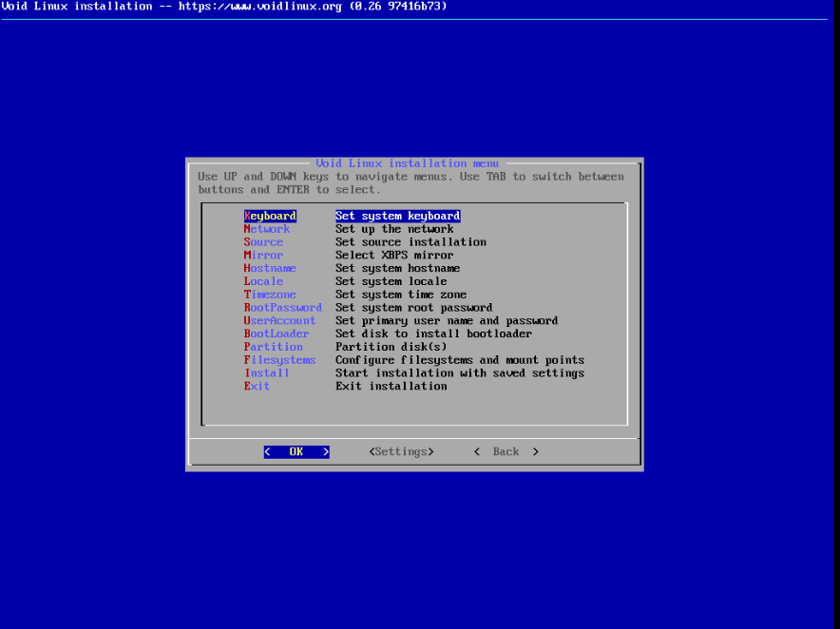The image size is (840, 629).
Task: Select the BootLoader disk entry
Action: [276, 334]
